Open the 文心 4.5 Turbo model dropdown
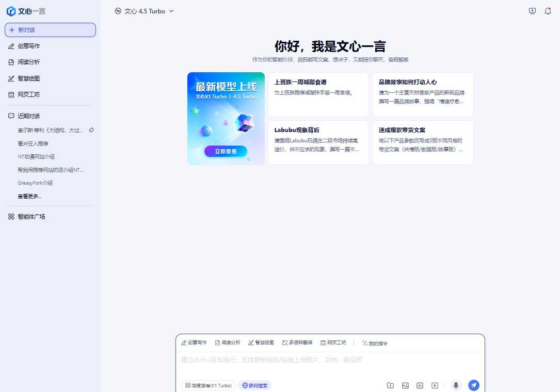560x392 pixels. pyautogui.click(x=145, y=11)
